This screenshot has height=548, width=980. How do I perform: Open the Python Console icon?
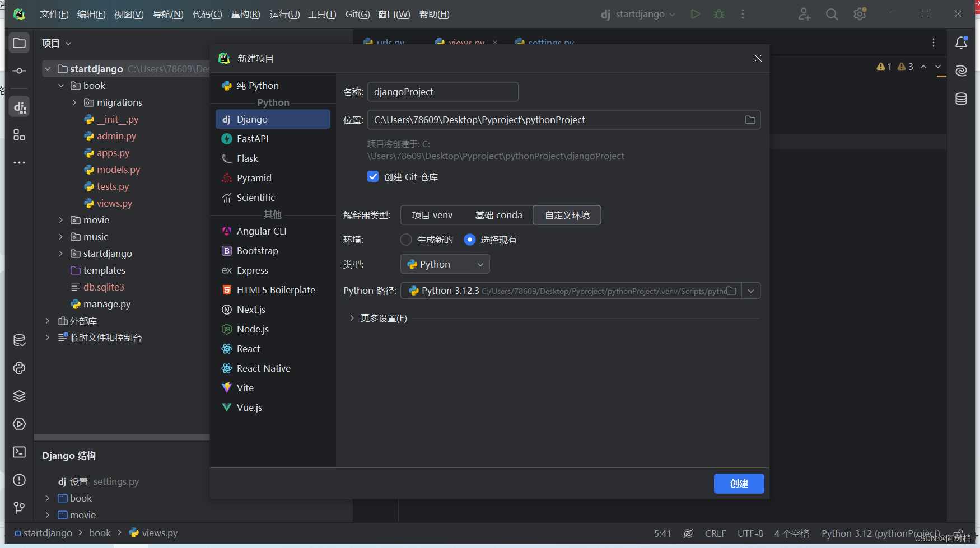[19, 368]
